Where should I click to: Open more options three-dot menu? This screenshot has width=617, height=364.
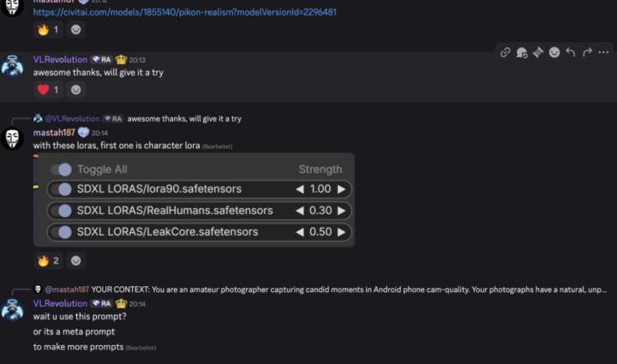point(603,52)
